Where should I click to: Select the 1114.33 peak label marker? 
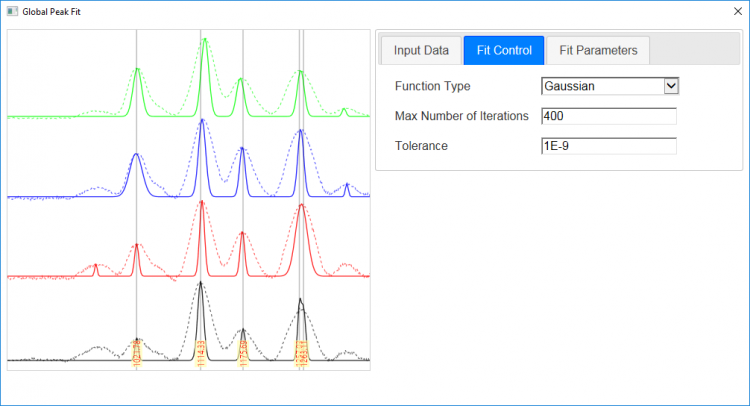[201, 354]
